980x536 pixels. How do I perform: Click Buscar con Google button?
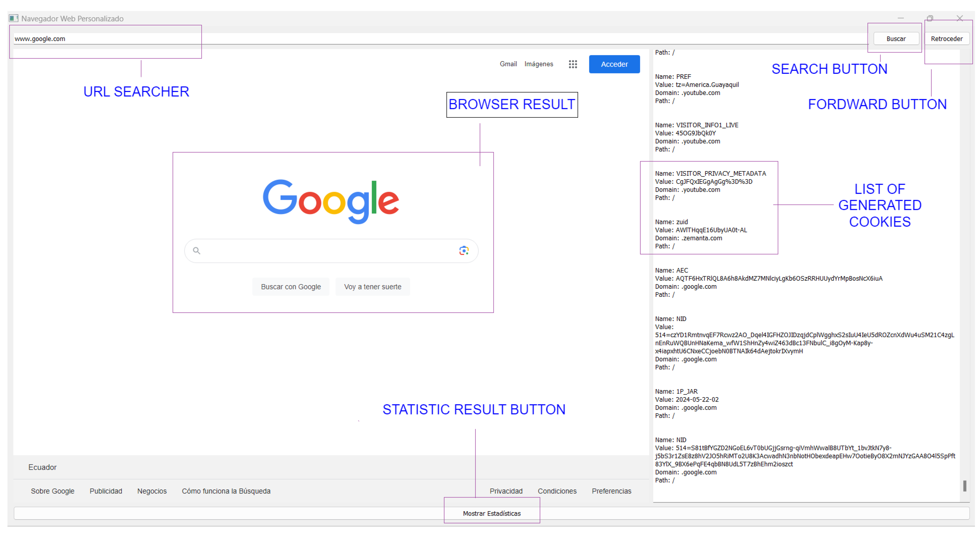click(x=291, y=287)
